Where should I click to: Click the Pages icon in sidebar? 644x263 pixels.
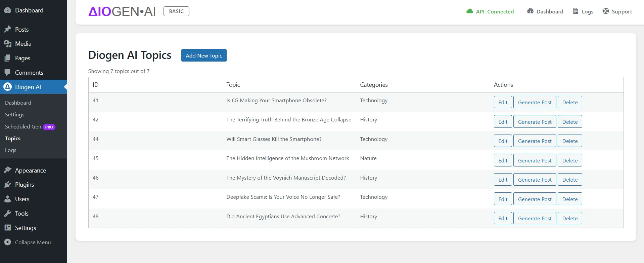point(8,58)
